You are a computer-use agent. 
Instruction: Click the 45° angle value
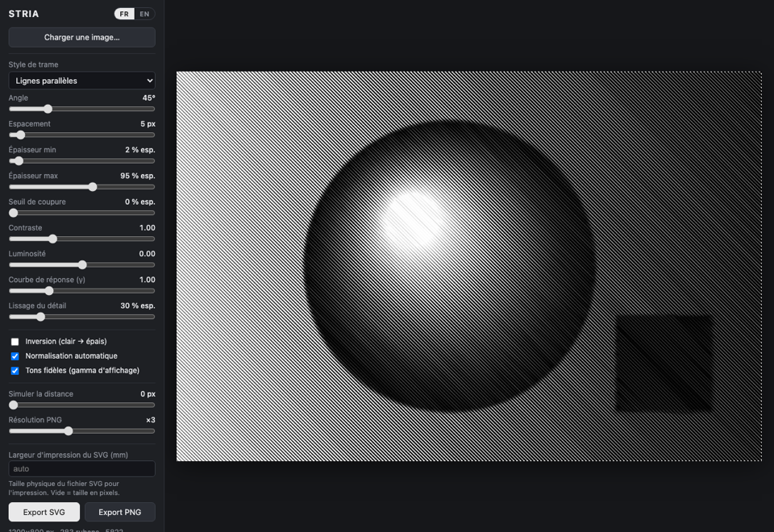click(148, 98)
